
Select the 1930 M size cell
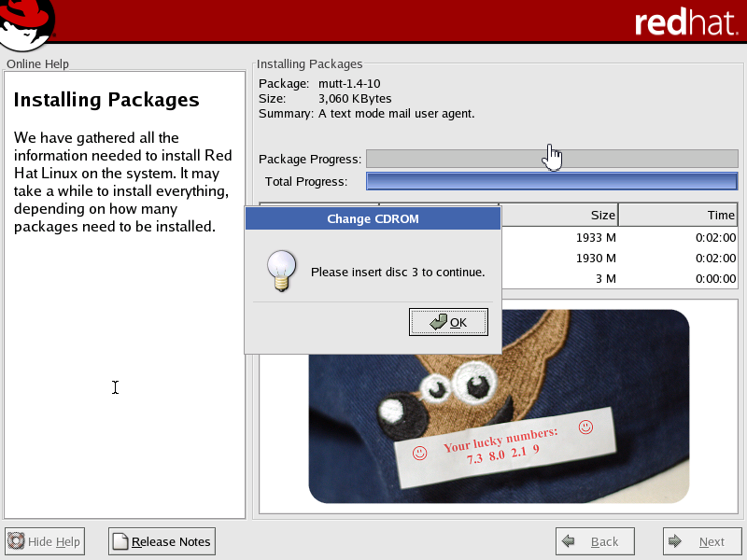pyautogui.click(x=596, y=259)
